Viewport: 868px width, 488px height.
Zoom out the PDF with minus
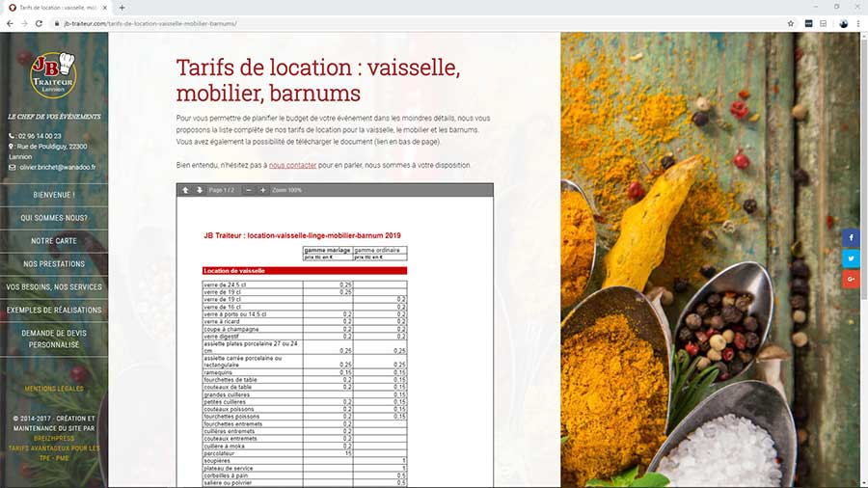pos(249,190)
